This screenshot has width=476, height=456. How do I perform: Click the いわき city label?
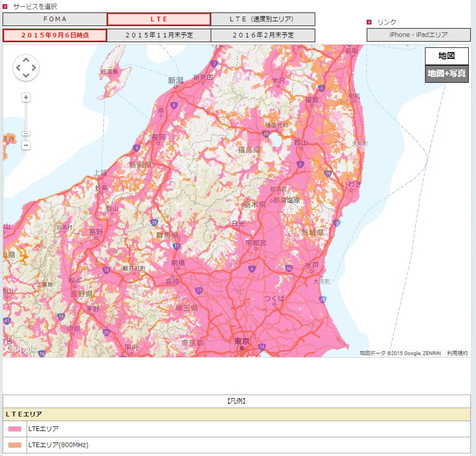pyautogui.click(x=351, y=184)
